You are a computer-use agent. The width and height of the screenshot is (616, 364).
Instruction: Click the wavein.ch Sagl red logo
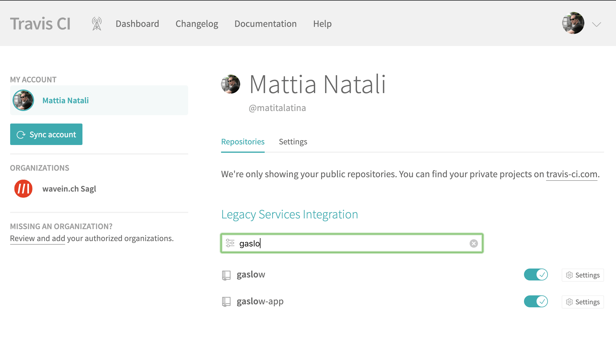(23, 189)
